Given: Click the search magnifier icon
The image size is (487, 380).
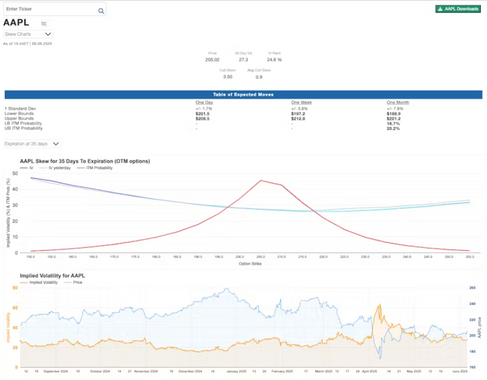Looking at the screenshot, I should tap(101, 11).
